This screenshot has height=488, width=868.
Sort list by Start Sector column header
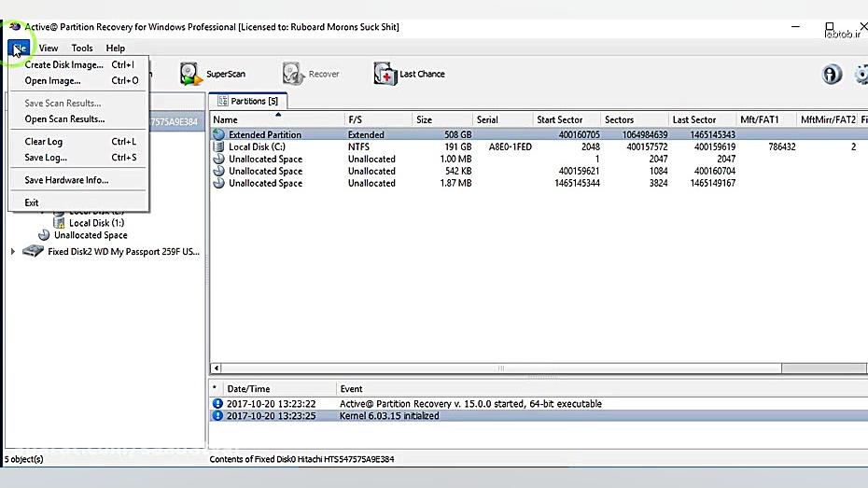560,119
